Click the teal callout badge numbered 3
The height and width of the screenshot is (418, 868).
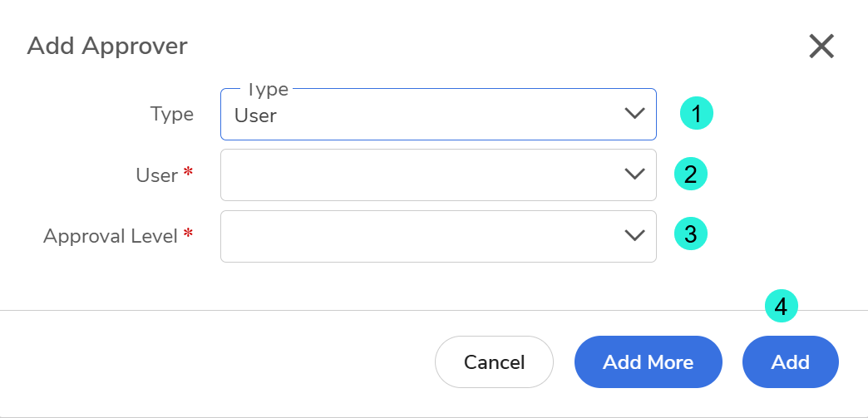[x=690, y=235]
